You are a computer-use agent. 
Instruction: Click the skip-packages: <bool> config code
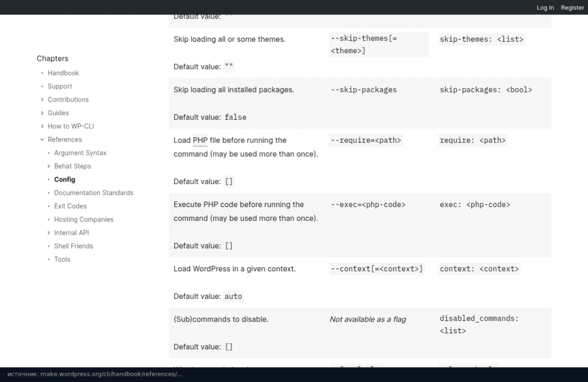click(x=486, y=89)
